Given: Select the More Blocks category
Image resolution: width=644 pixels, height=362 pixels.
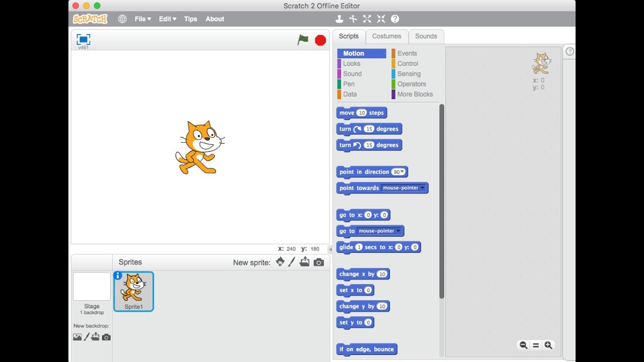Looking at the screenshot, I should click(x=416, y=94).
